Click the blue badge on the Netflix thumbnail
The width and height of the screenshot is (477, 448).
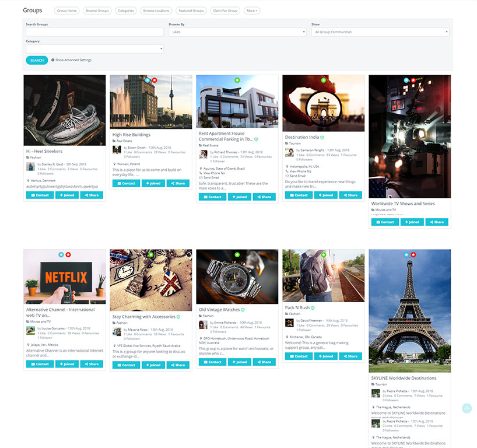(61, 255)
